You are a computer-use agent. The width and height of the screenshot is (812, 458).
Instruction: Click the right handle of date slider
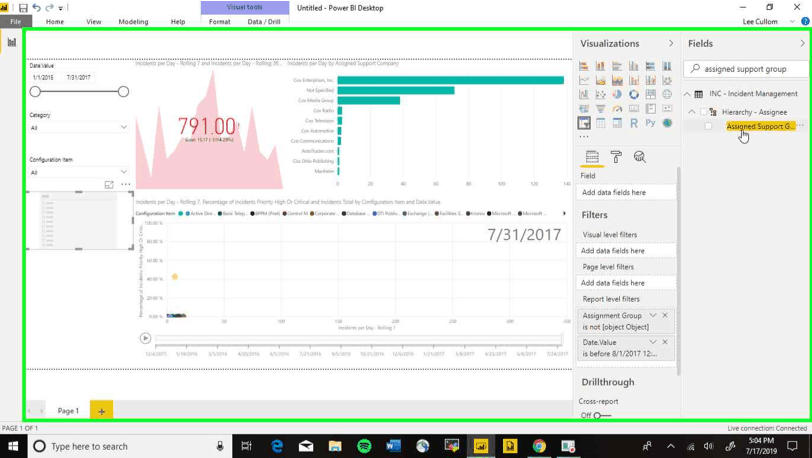(x=123, y=92)
